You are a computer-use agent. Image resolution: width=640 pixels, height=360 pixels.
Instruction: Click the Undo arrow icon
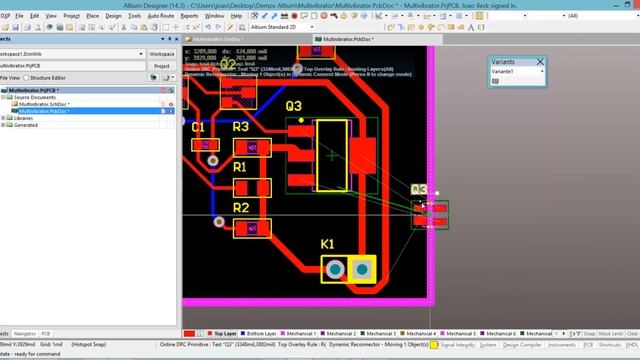click(x=208, y=27)
